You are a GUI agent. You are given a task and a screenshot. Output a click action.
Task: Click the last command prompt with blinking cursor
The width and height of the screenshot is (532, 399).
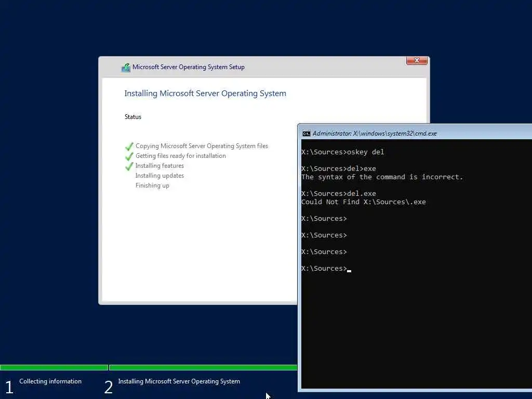tap(326, 269)
